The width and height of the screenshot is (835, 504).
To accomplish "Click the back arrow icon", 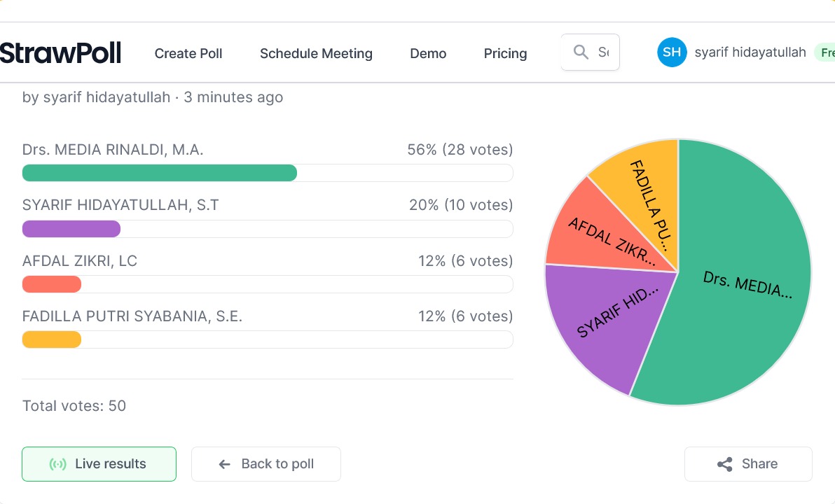I will click(224, 464).
